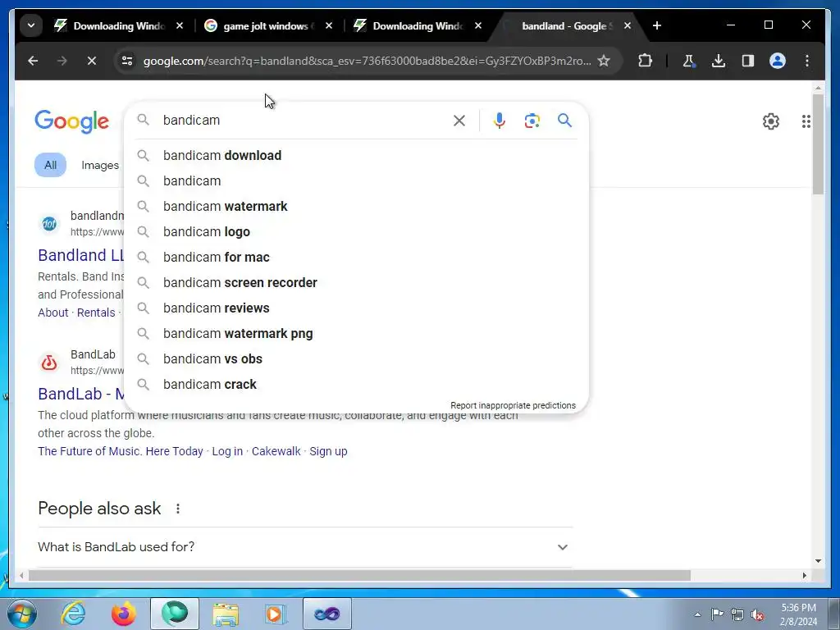Submit search with blue magnifier icon
Screen dimensions: 840x630
(x=564, y=121)
